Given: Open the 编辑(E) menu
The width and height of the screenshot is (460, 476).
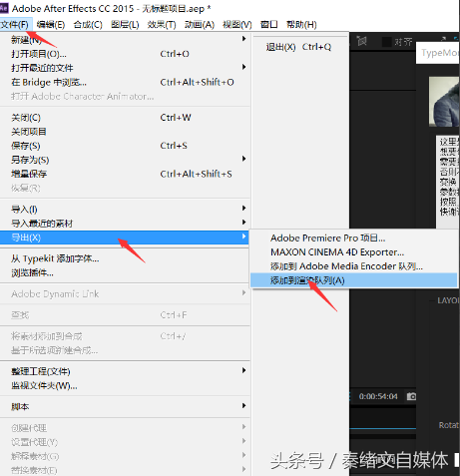Looking at the screenshot, I should tap(51, 24).
